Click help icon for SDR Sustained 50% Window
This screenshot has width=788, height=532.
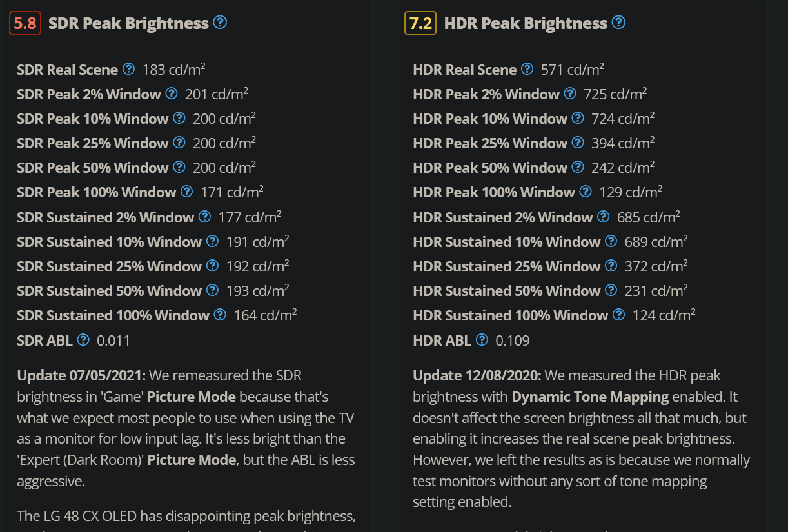click(x=212, y=290)
